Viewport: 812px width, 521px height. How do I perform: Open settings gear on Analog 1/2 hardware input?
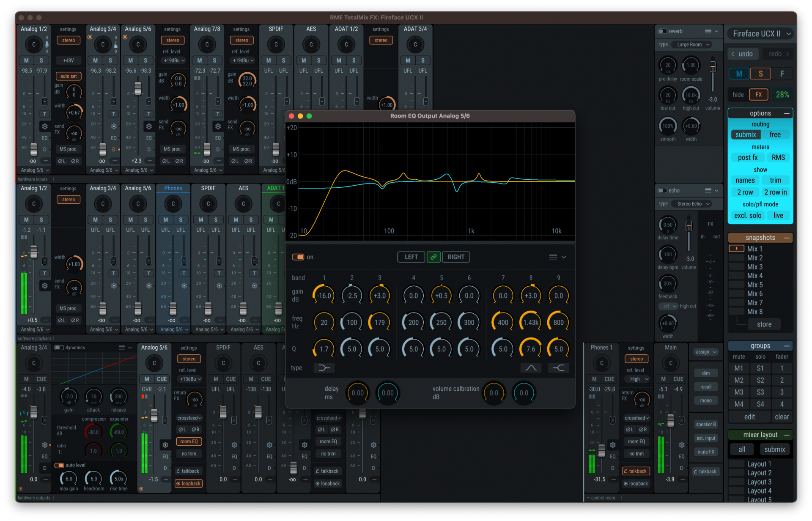[x=45, y=126]
